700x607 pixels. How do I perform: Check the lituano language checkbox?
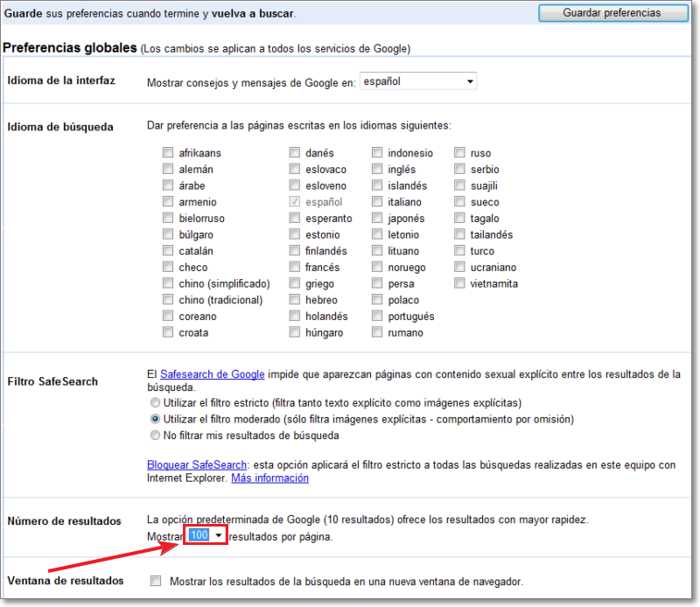(377, 250)
